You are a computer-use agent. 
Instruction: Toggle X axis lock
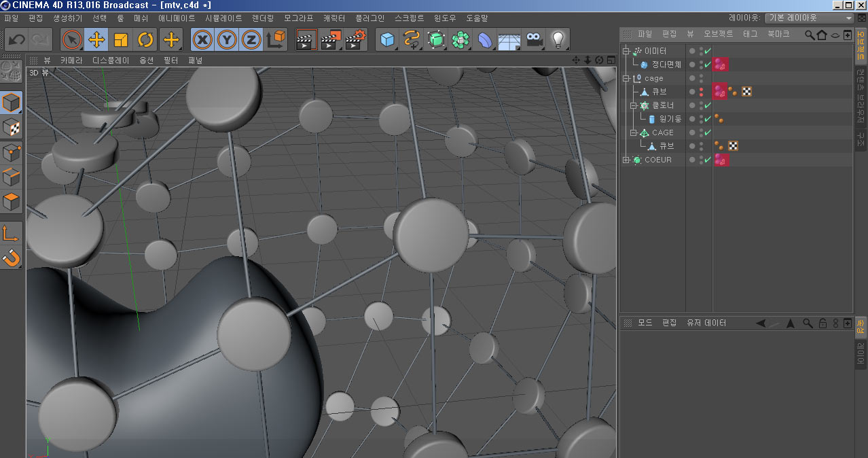(202, 39)
